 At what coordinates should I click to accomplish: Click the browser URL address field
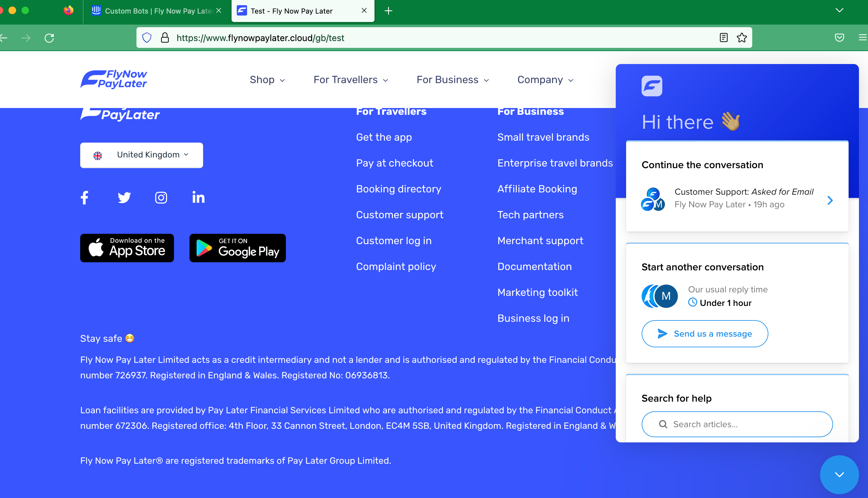tap(444, 38)
